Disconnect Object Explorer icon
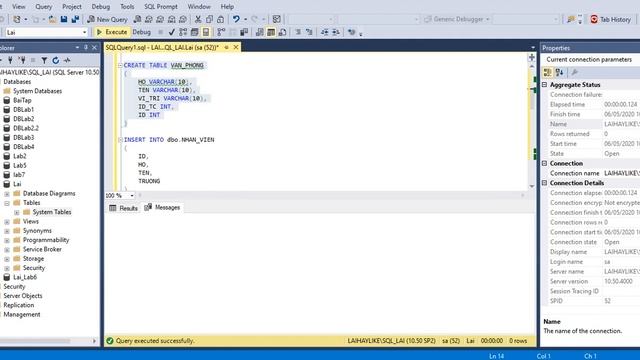 22,60
